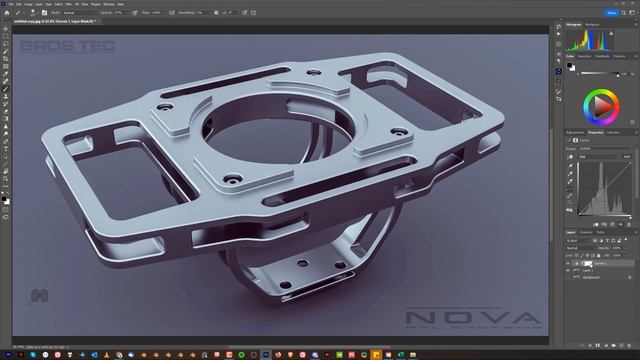Screen dimensions: 640x360
Task: Click the search icon at top right
Action: click(624, 13)
